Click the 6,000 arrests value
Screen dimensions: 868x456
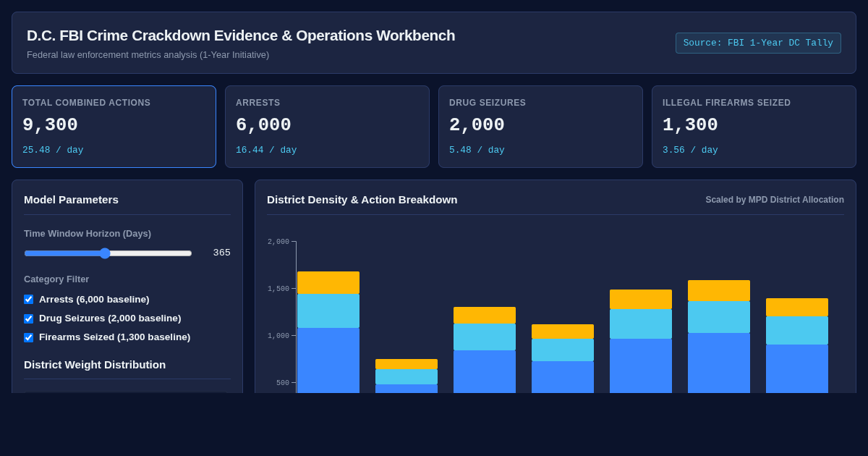click(x=263, y=125)
